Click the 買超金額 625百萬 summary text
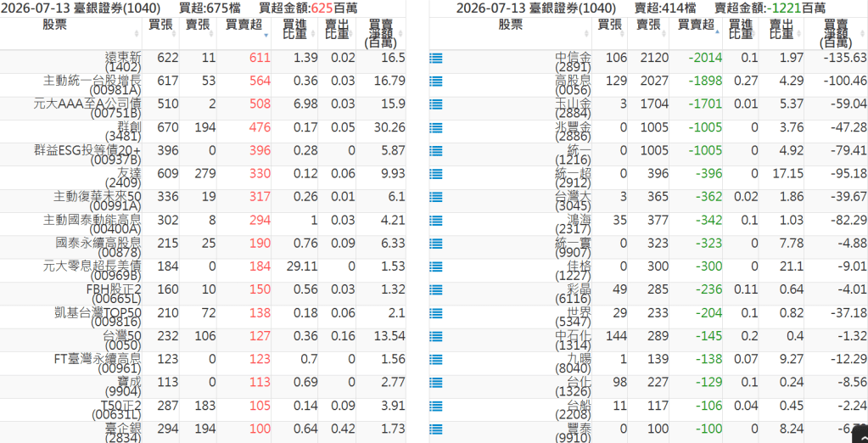 pyautogui.click(x=308, y=8)
